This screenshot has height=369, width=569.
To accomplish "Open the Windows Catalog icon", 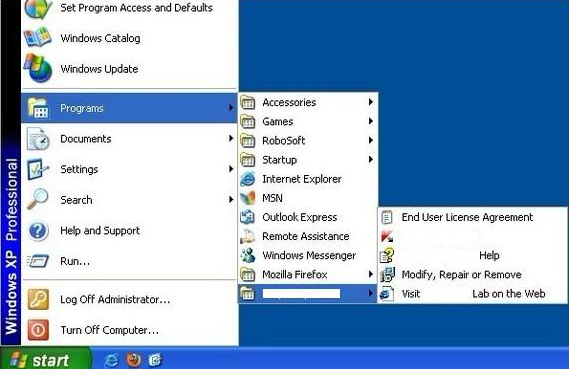I will pos(38,38).
